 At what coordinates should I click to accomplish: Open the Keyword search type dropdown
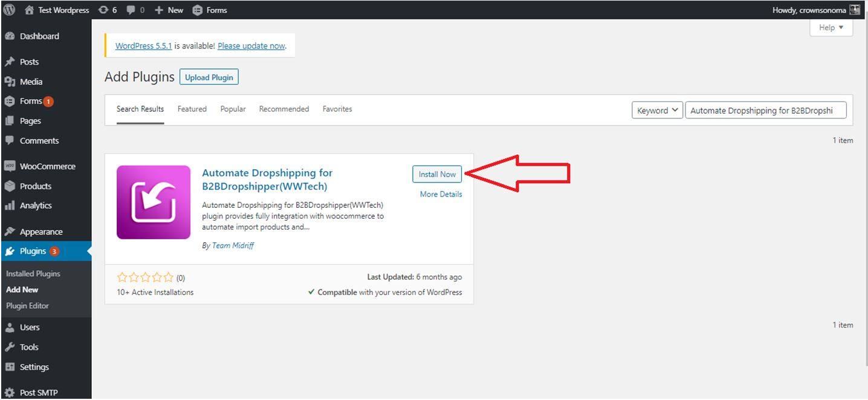[x=657, y=111]
